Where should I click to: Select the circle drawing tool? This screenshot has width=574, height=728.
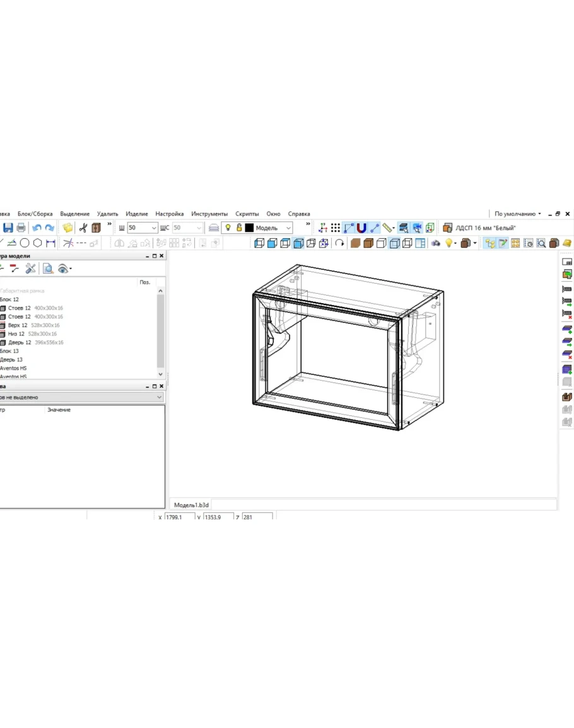click(x=25, y=243)
